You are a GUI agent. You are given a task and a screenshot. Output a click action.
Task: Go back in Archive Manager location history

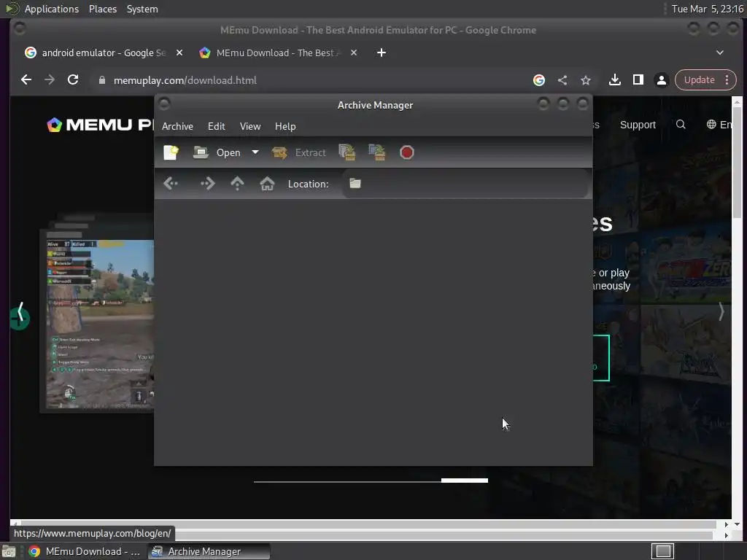tap(171, 183)
